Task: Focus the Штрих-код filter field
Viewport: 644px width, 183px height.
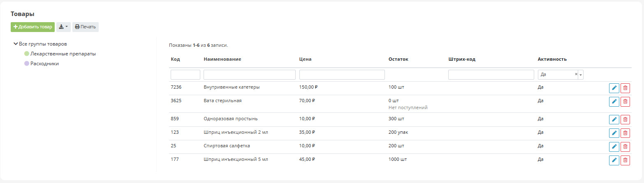Action: pyautogui.click(x=491, y=75)
